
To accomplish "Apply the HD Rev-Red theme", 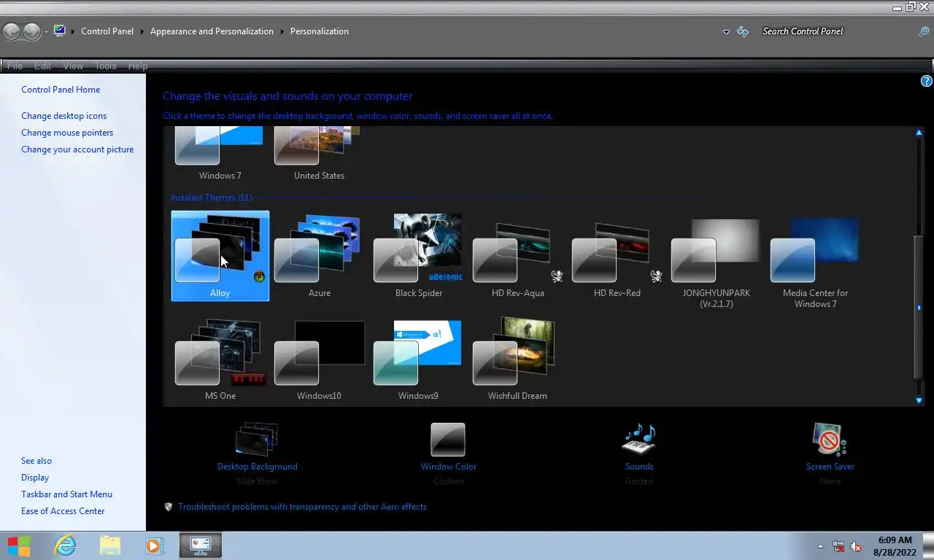I will click(617, 256).
